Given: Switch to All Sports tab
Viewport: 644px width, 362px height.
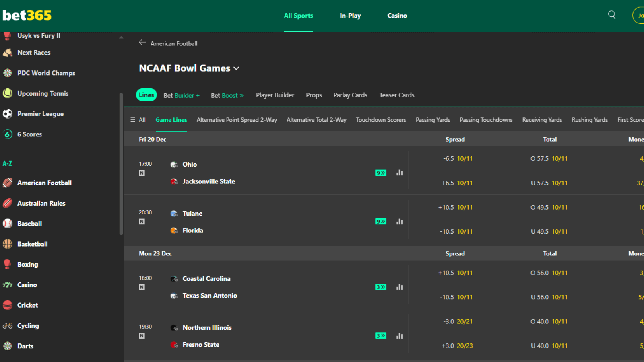Looking at the screenshot, I should point(298,16).
